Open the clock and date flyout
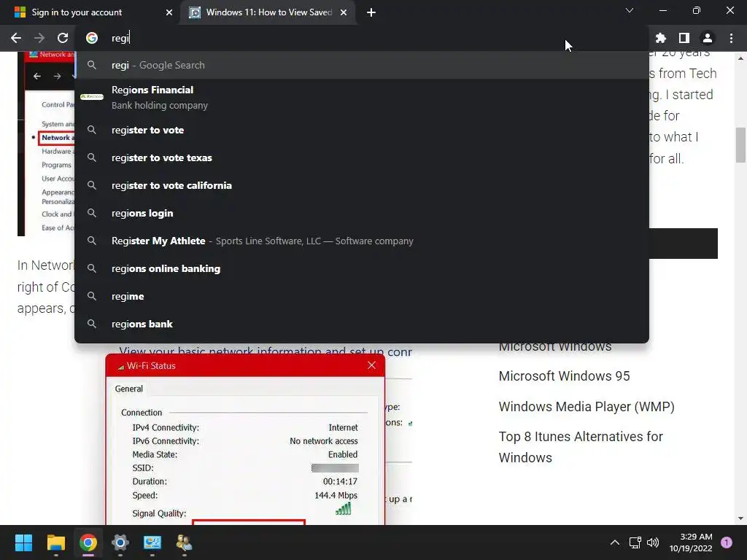 [x=691, y=542]
